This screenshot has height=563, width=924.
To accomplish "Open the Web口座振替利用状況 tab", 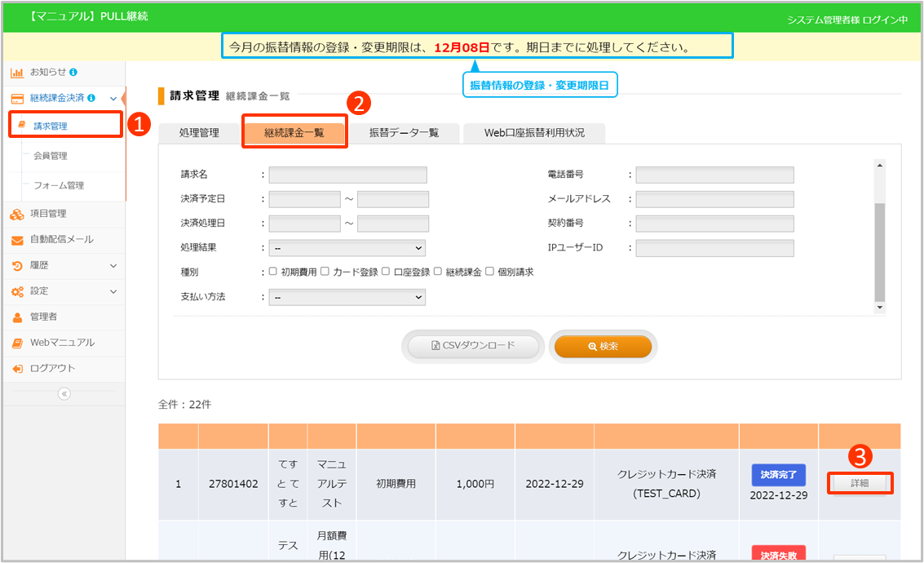I will click(534, 133).
